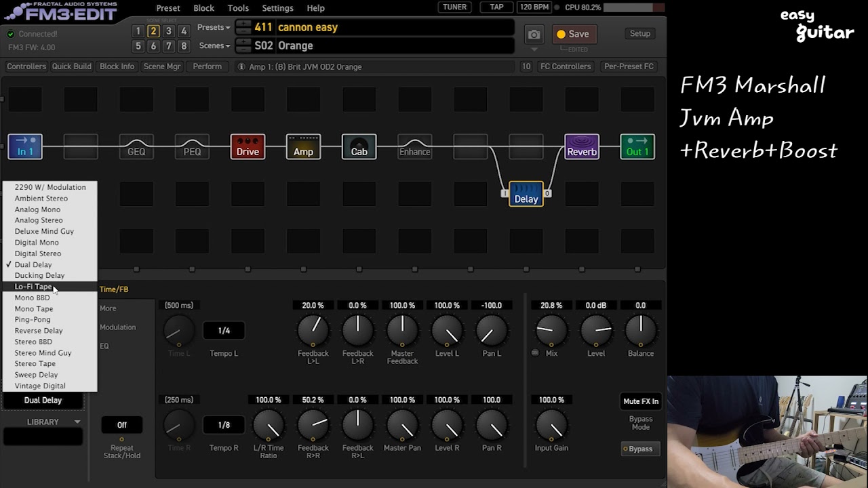Switch to scene 2

point(153,31)
